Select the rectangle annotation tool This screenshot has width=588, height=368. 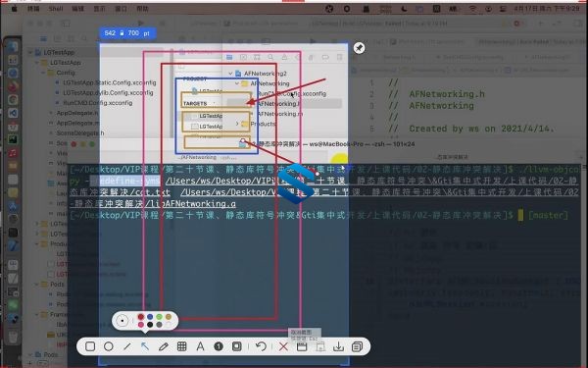[x=90, y=346]
